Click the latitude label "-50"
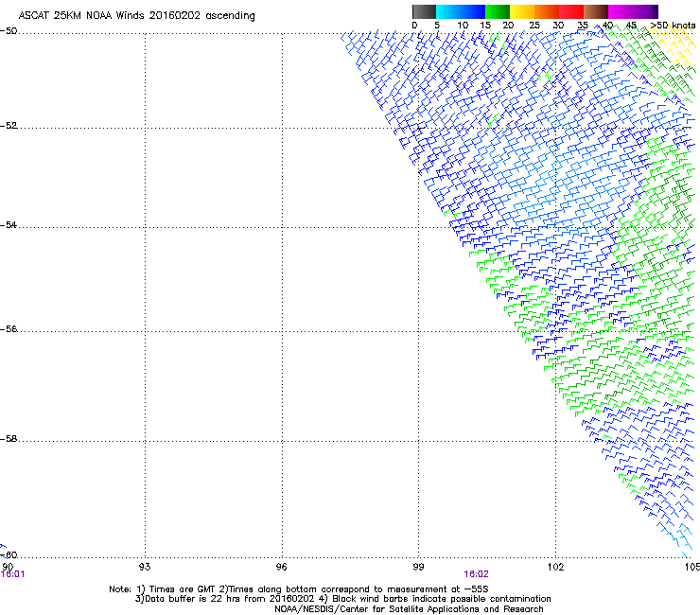 (x=9, y=31)
